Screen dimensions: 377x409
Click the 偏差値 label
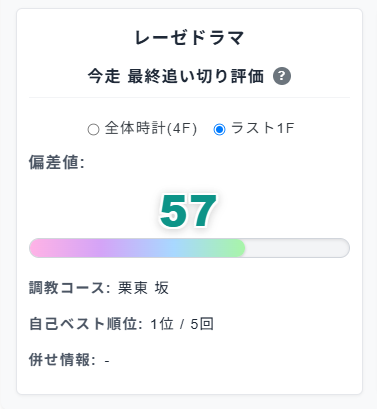pos(57,163)
